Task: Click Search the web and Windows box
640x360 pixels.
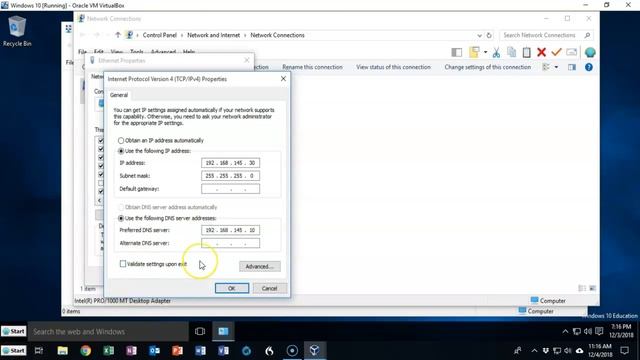Action: point(108,331)
